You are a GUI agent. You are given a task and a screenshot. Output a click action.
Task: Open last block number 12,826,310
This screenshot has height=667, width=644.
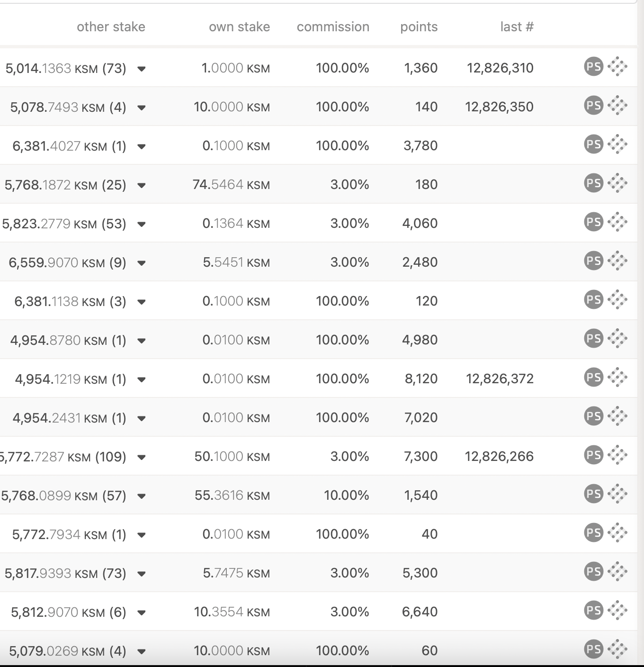[500, 68]
